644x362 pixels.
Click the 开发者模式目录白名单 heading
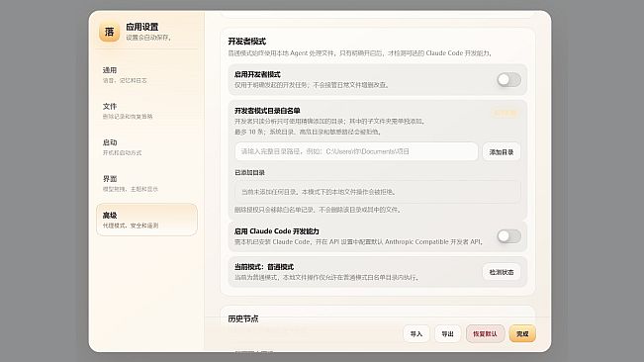tap(267, 111)
